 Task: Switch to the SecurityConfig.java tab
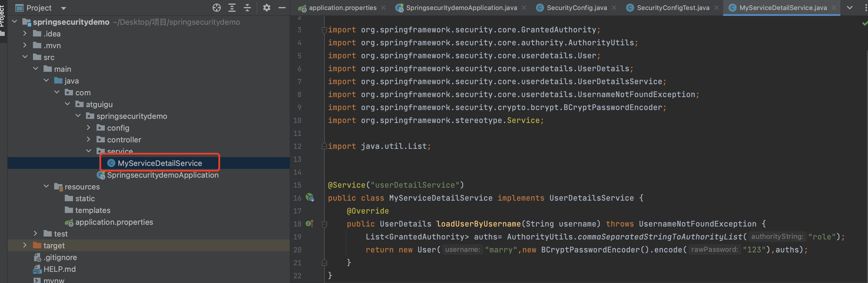(x=576, y=8)
